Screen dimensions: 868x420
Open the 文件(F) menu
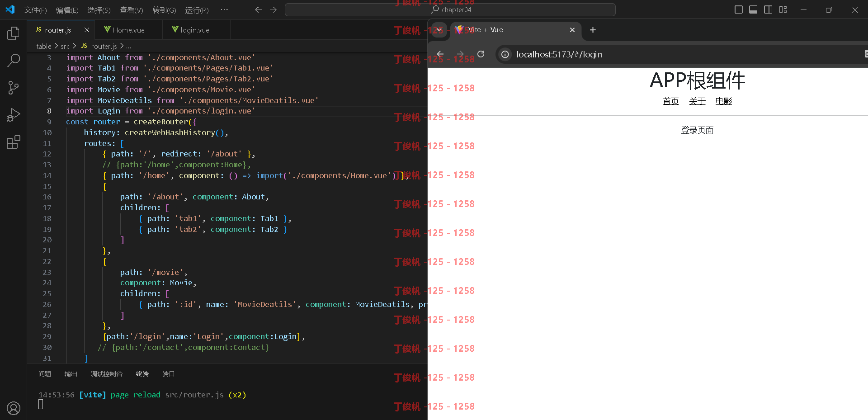[x=35, y=10]
